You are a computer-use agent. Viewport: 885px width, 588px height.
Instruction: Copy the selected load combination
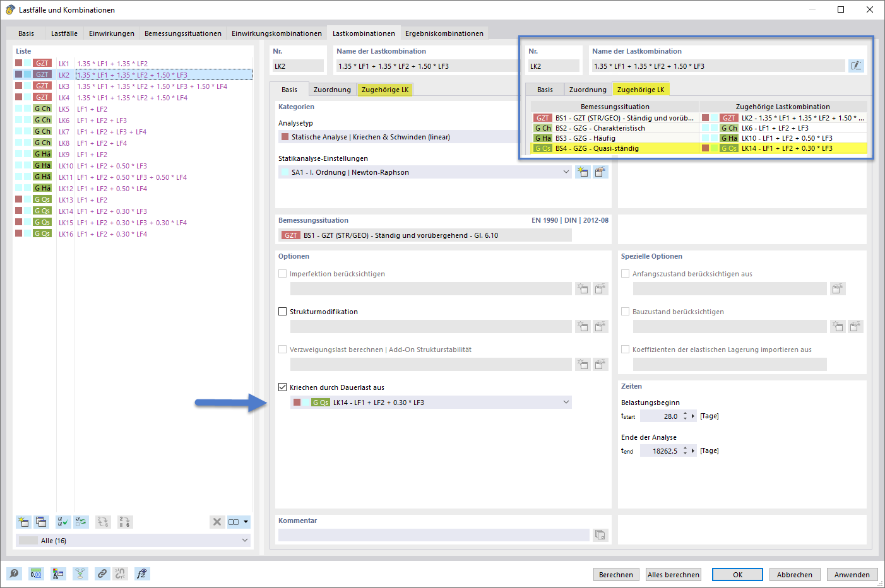pyautogui.click(x=40, y=522)
